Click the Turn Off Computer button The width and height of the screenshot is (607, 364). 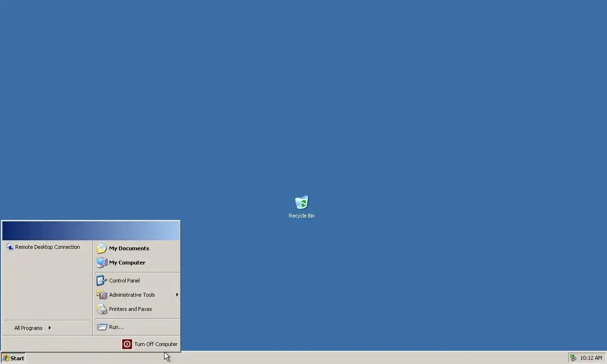150,344
